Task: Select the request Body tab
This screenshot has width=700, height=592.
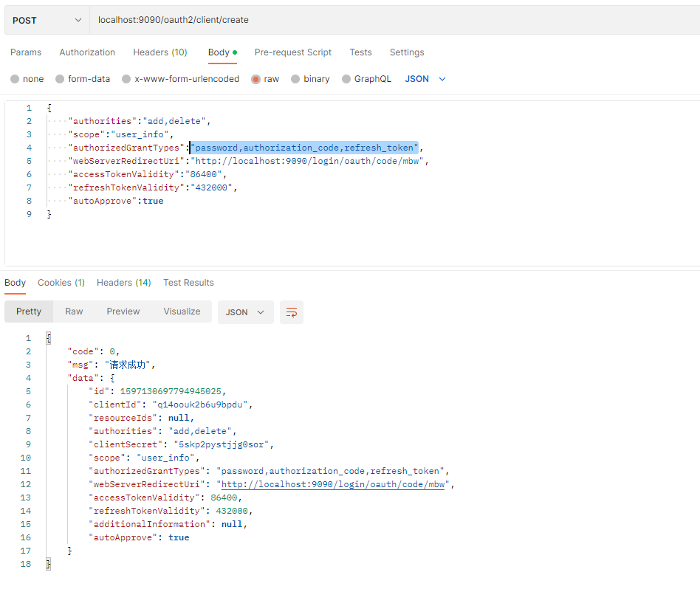Action: click(x=222, y=52)
